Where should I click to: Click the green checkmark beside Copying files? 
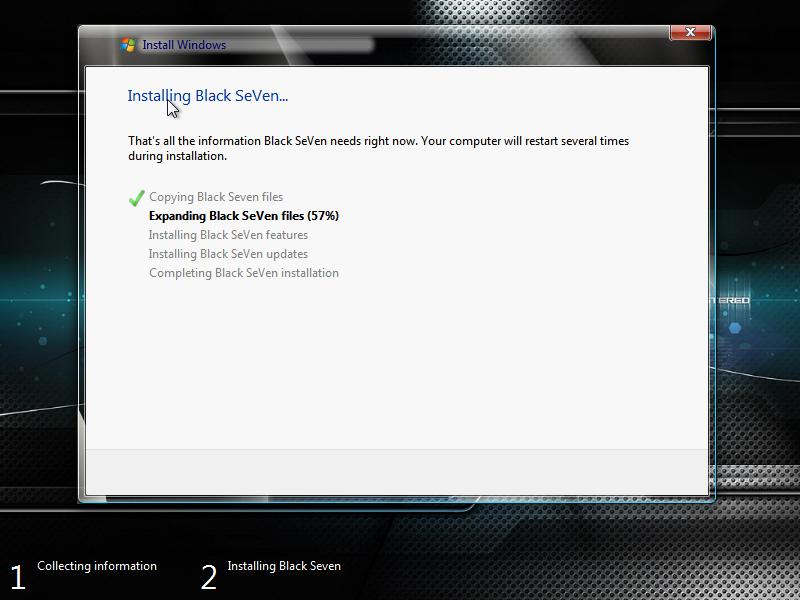click(x=137, y=197)
